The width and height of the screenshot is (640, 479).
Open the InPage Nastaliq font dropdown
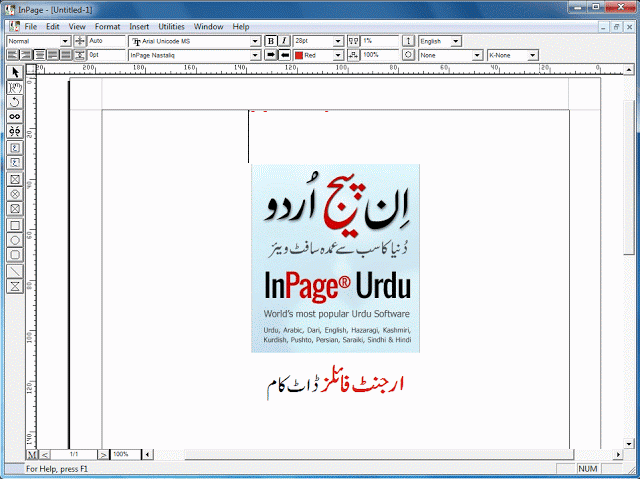255,55
